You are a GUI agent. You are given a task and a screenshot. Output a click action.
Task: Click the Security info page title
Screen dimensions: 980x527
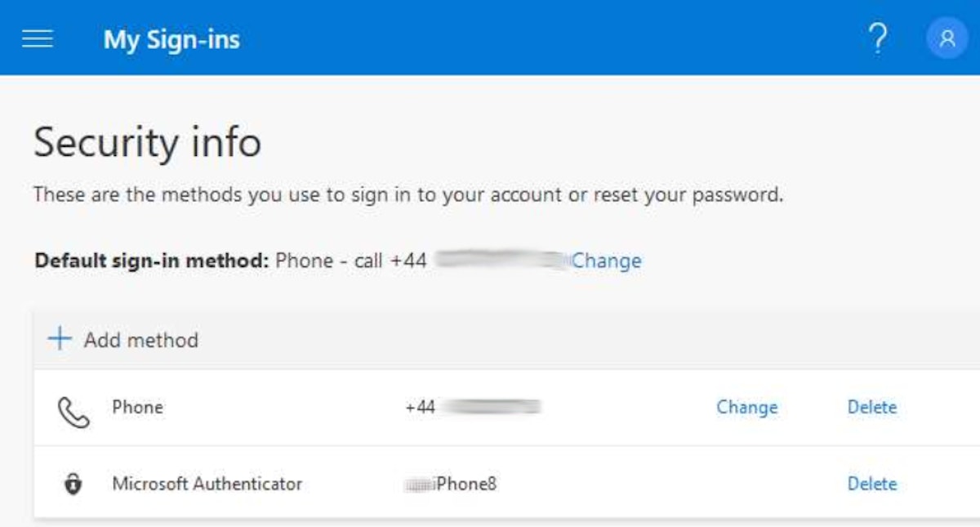147,142
